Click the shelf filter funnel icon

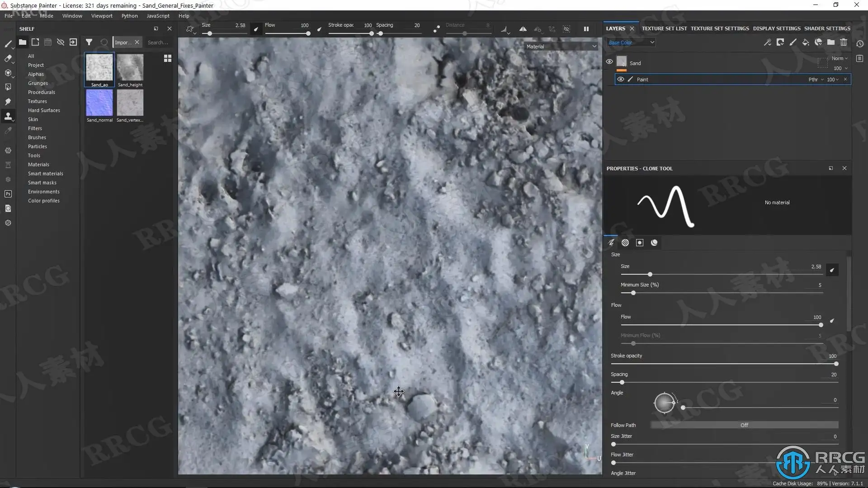click(89, 42)
